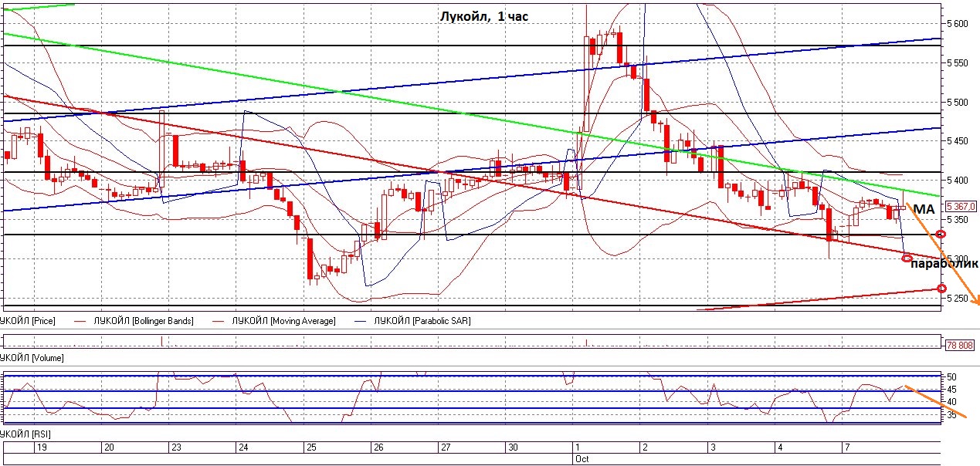
Task: Click date 25 on the time axis
Action: (x=310, y=447)
